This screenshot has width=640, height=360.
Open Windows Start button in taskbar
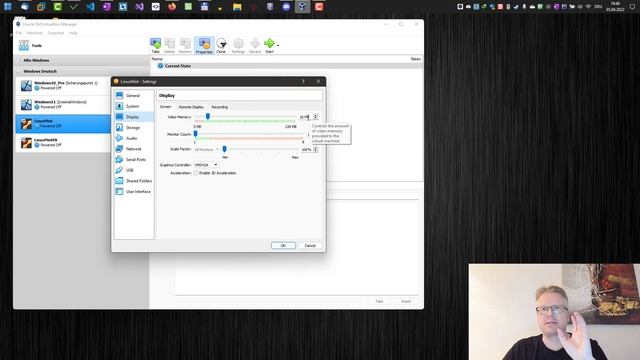8,7
